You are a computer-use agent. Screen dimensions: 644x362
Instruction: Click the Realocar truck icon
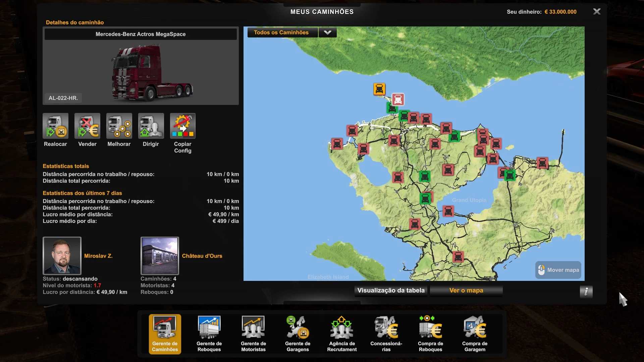[x=55, y=126]
